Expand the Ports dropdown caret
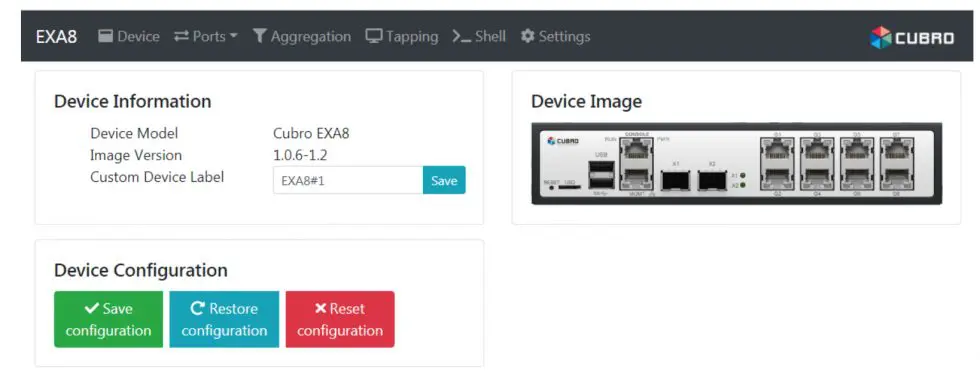The image size is (980, 390). coord(234,36)
